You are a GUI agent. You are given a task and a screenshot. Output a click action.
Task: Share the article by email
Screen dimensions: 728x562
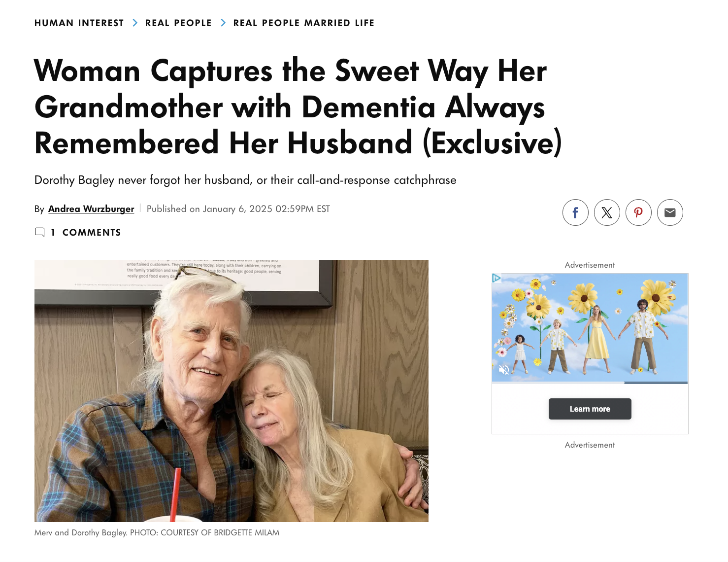coord(670,212)
